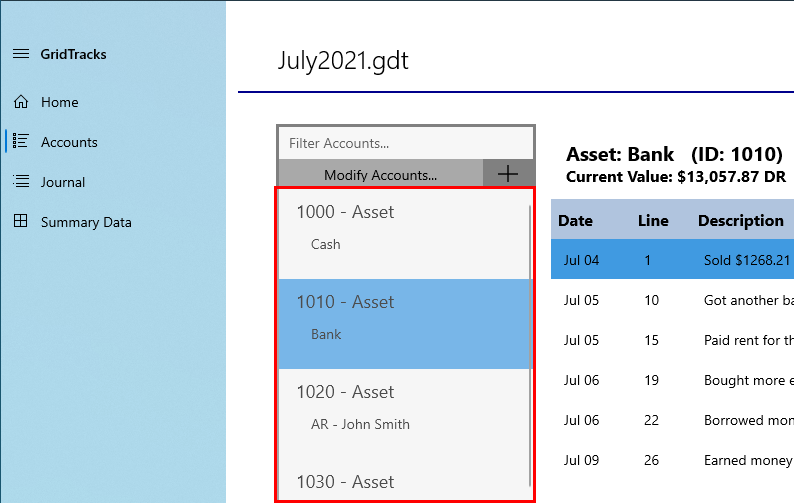Click the account list vertical scrollbar
This screenshot has height=503, width=794.
[x=530, y=345]
